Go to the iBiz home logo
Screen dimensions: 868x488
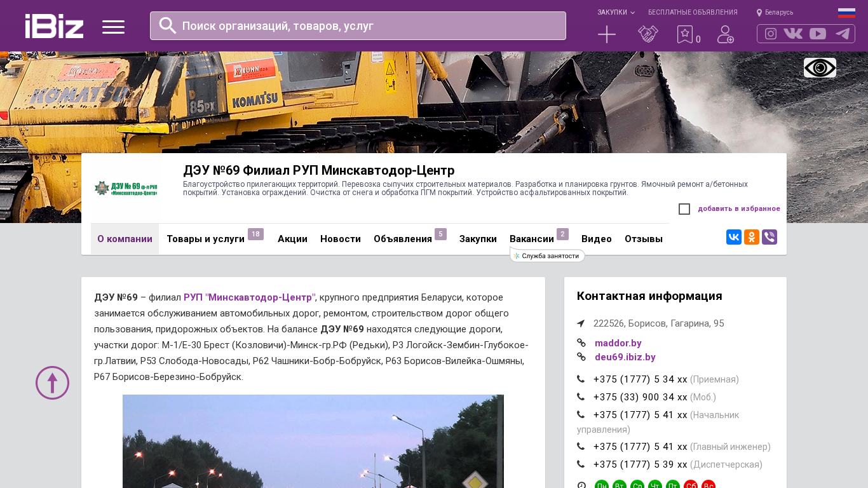(54, 26)
